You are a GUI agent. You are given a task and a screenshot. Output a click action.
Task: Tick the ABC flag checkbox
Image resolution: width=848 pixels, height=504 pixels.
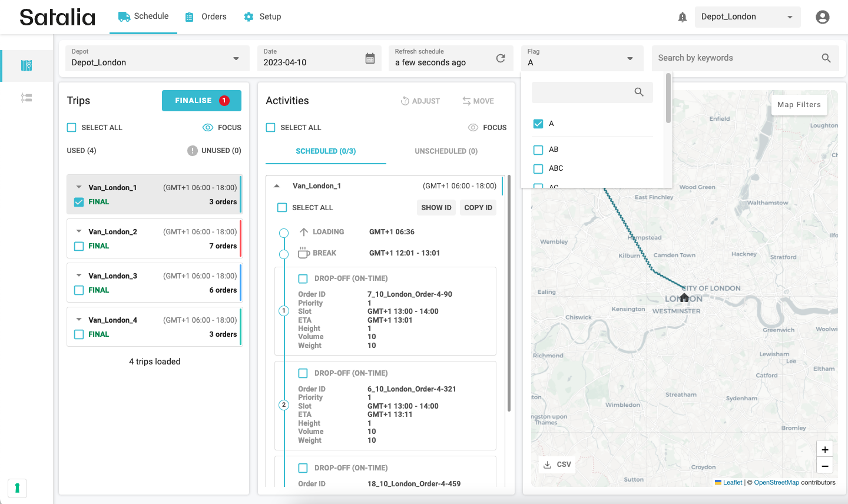pyautogui.click(x=538, y=168)
